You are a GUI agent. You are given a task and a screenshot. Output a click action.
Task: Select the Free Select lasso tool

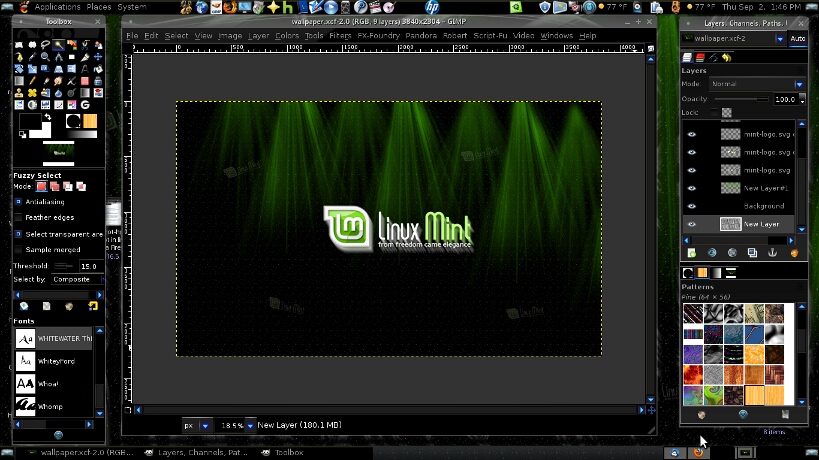pyautogui.click(x=45, y=45)
